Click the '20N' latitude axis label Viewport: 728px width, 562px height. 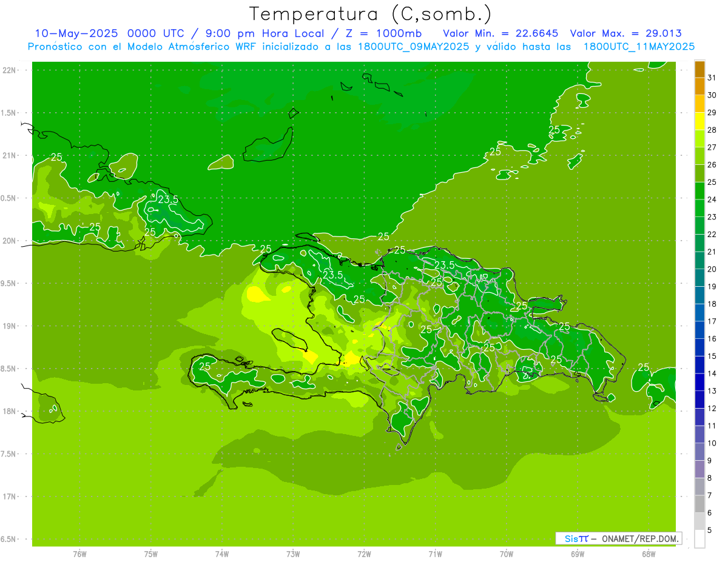[10, 241]
